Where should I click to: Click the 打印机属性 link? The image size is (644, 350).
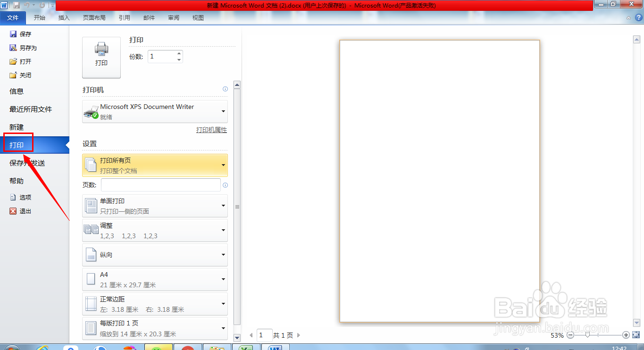tap(211, 130)
